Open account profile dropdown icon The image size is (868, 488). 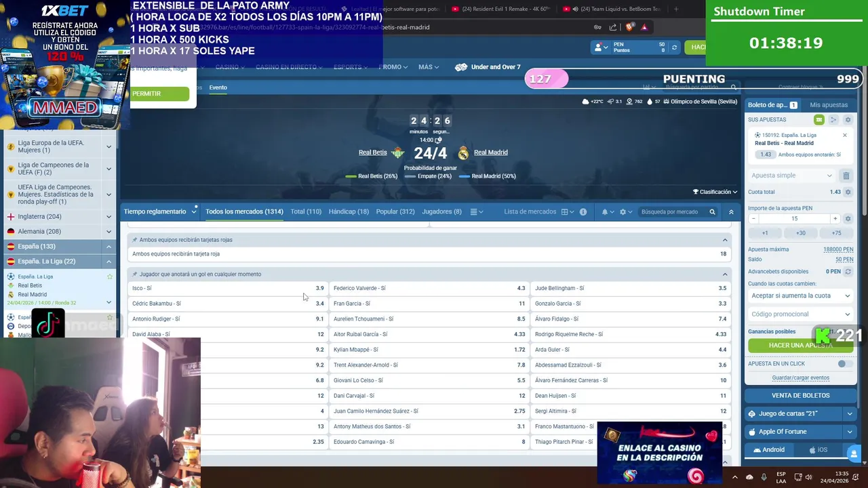(600, 47)
